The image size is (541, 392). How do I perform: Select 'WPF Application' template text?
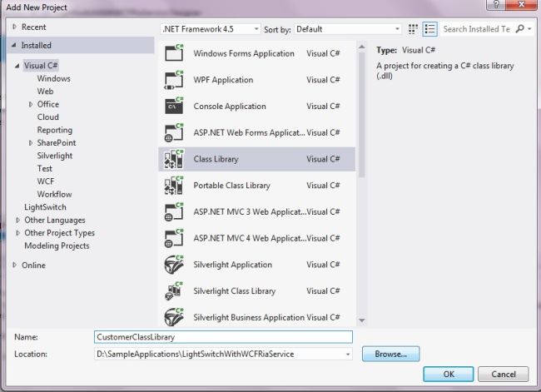pos(223,80)
